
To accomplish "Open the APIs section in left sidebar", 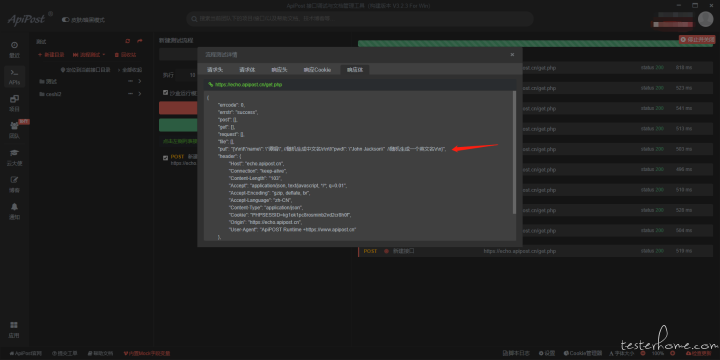I will click(x=14, y=77).
